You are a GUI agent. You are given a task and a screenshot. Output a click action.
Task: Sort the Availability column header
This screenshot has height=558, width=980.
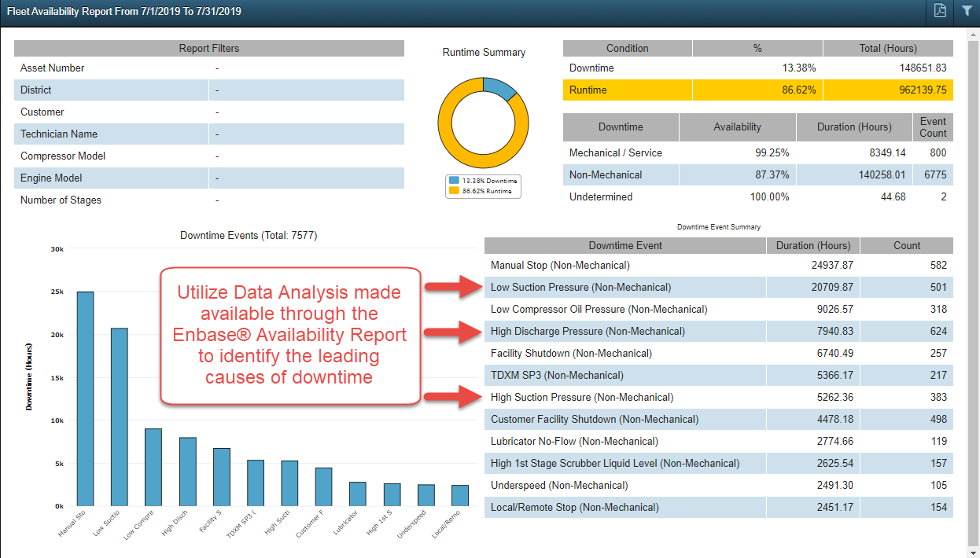click(737, 127)
